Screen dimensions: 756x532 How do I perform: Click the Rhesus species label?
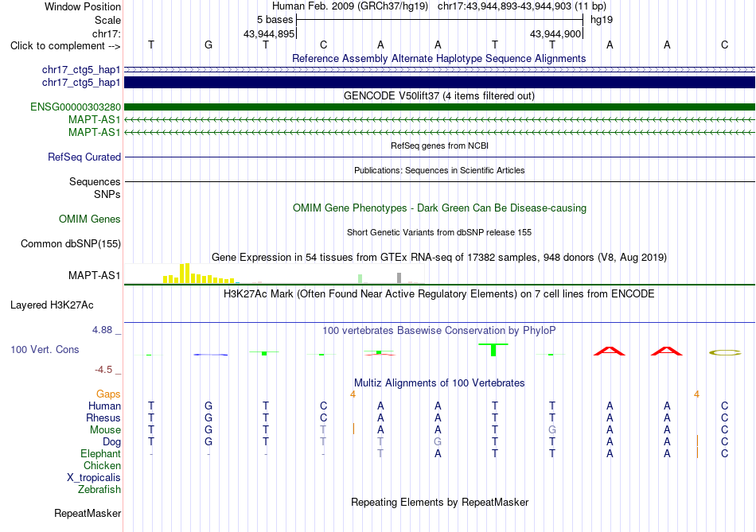[103, 417]
